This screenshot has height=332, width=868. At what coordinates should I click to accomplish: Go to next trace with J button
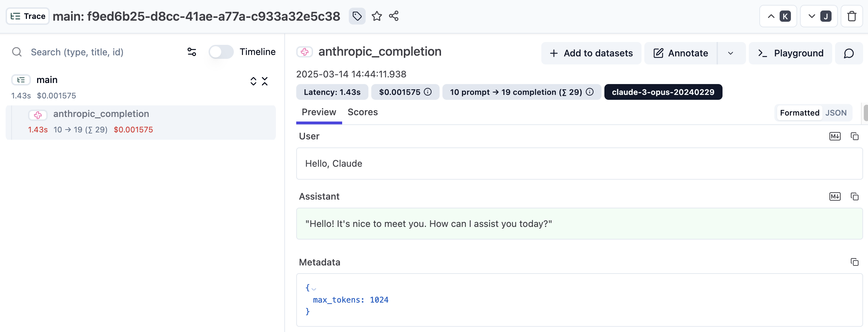pos(819,16)
